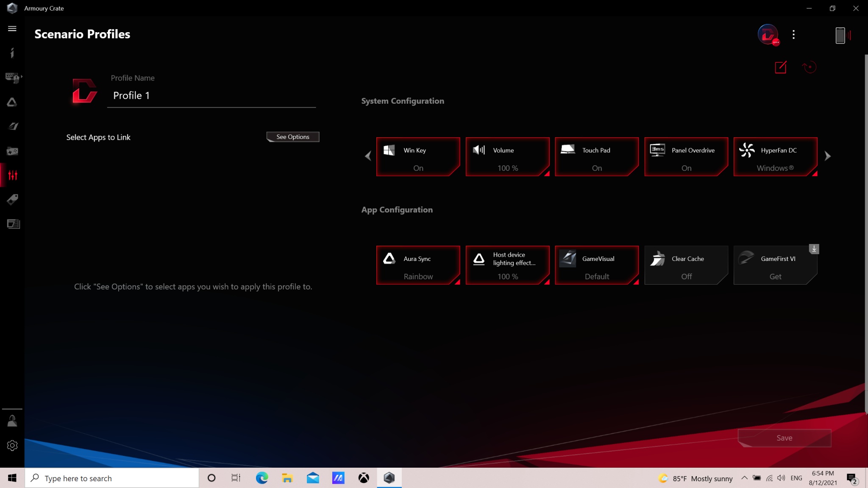868x488 pixels.
Task: Show previous System Configuration items
Action: [x=368, y=156]
